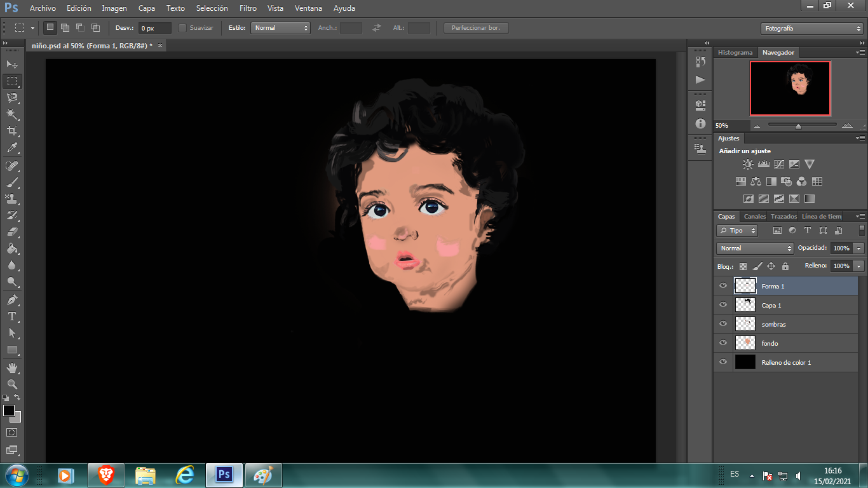Open the tool preset picker arrow
868x488 pixels.
32,28
